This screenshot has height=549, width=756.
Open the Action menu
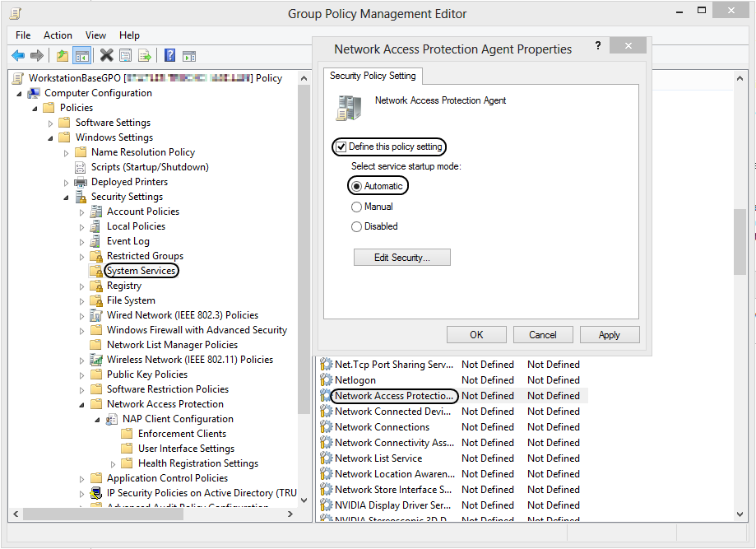pyautogui.click(x=58, y=35)
